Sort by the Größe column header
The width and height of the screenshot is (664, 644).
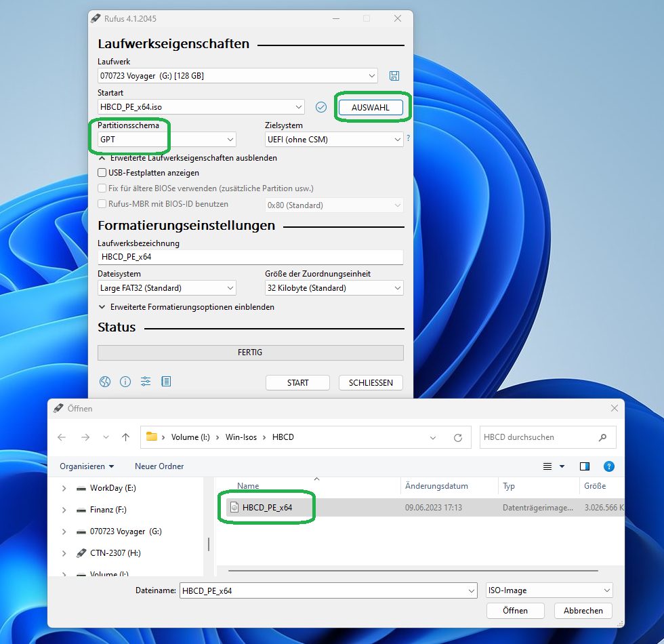[602, 486]
